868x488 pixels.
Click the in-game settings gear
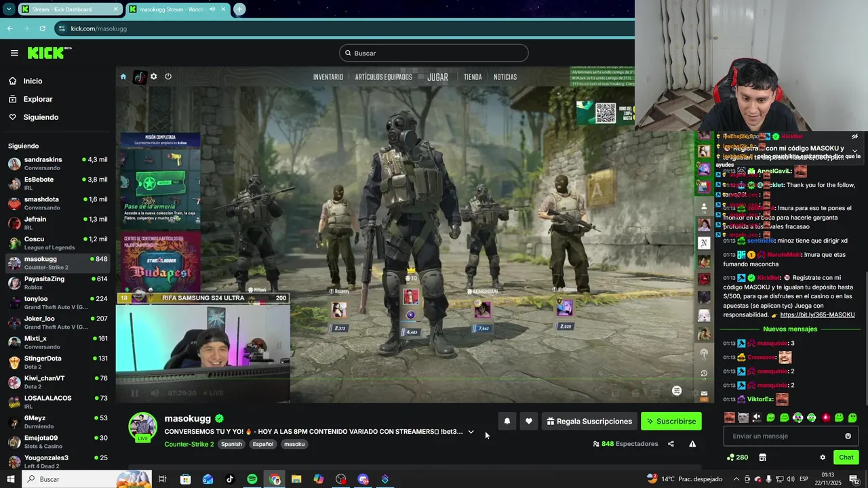(154, 77)
